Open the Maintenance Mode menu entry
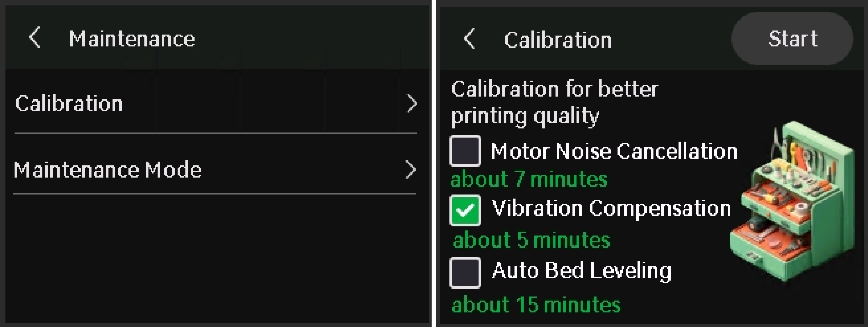 pos(215,169)
